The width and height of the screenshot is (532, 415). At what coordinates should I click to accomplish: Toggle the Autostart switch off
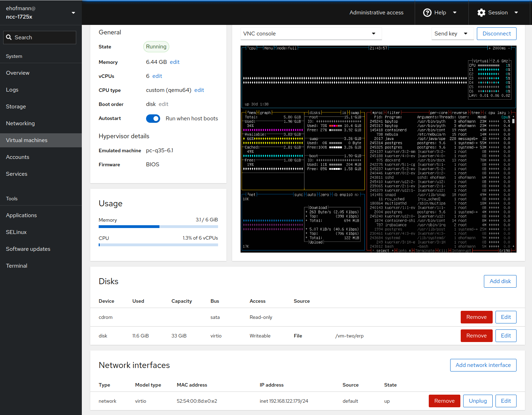153,119
